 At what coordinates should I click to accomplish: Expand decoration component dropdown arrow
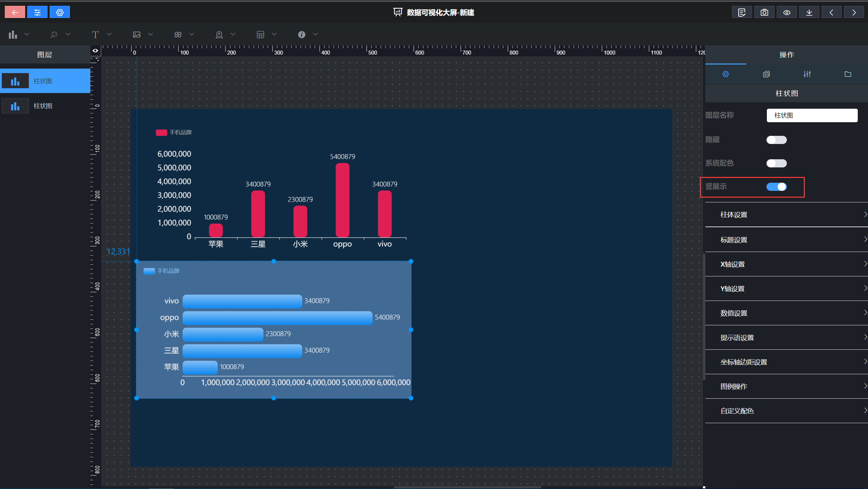coord(68,34)
